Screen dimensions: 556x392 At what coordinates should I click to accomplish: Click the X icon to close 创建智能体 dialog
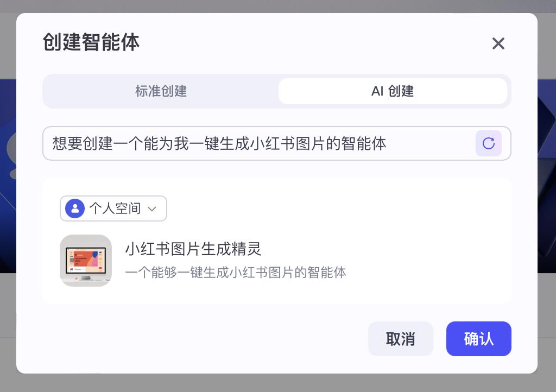pyautogui.click(x=498, y=43)
